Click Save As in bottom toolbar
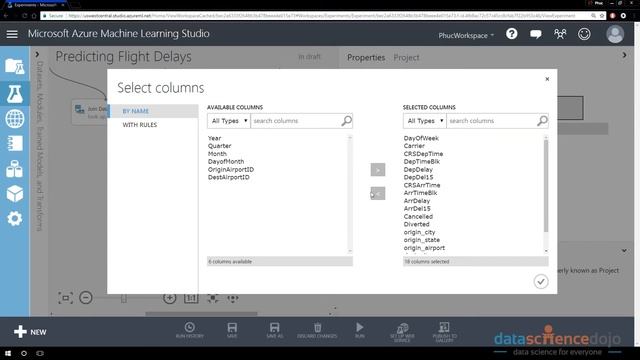This screenshot has height=360, width=640. (274, 330)
